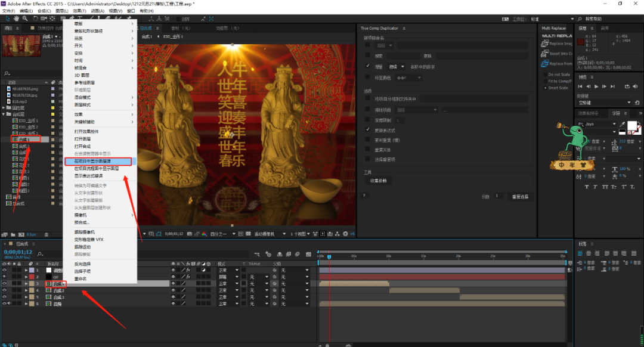
Task: Click the composition mini-flowchart icon in timeline
Action: click(256, 254)
